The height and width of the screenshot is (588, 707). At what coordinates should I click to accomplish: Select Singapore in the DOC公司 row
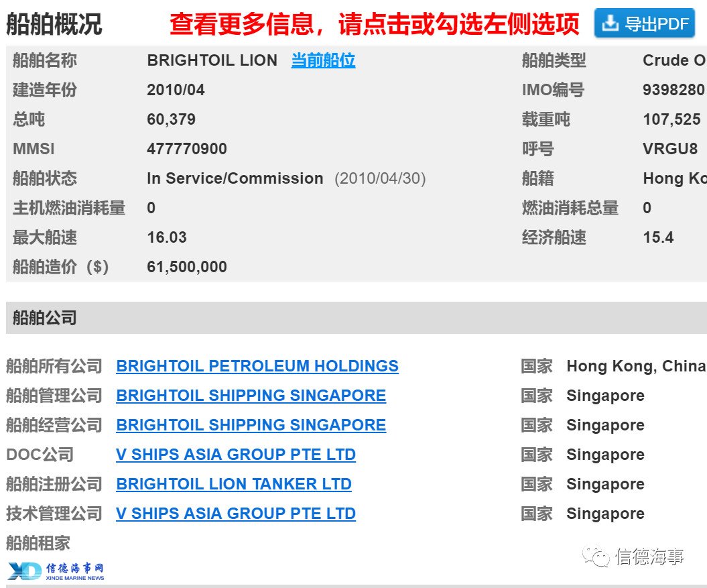606,455
